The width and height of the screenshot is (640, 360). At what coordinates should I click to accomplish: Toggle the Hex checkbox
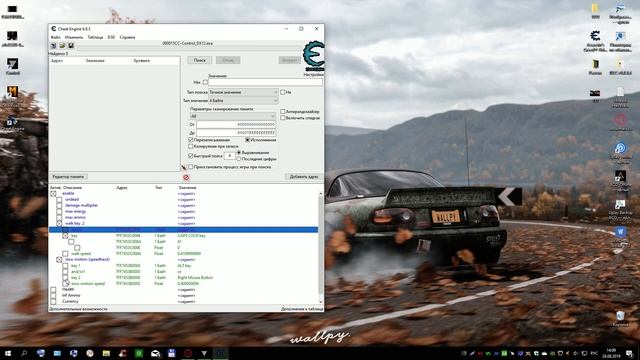click(205, 82)
